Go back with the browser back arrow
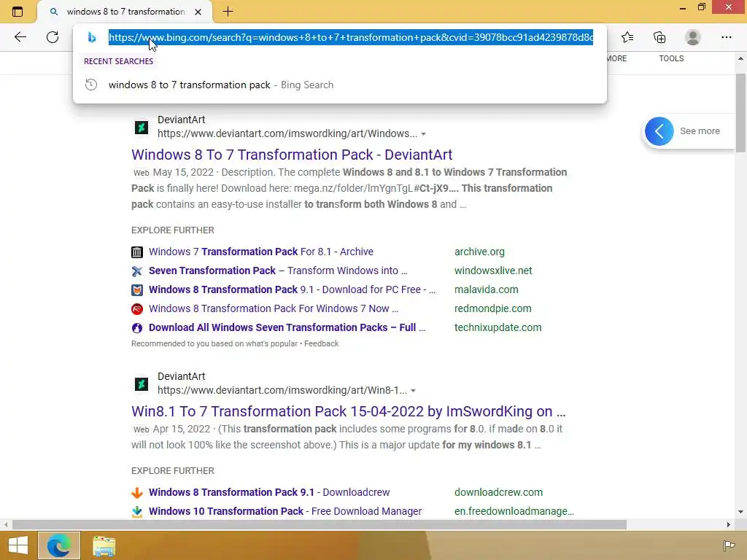Viewport: 747px width, 560px height. [20, 37]
